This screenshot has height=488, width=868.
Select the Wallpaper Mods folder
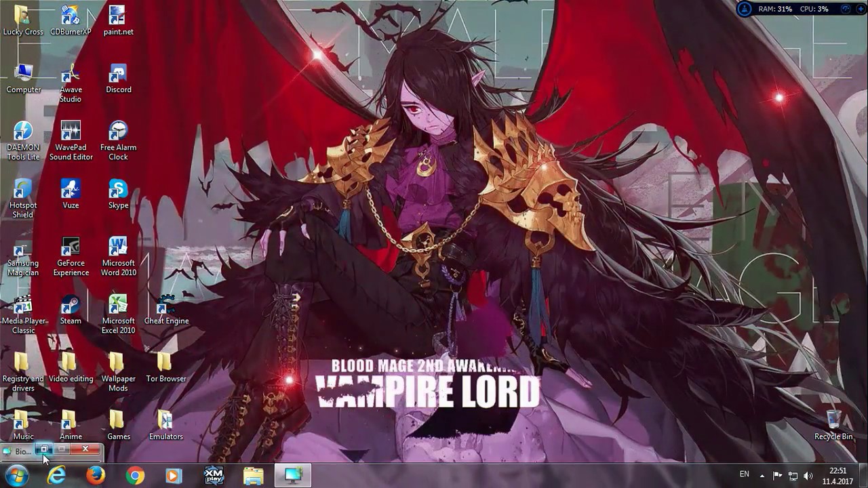pos(118,372)
